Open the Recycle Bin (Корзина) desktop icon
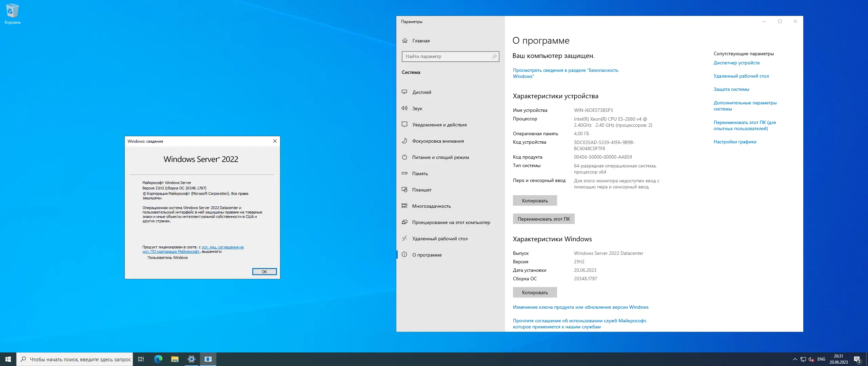Screen dimensions: 868x366 (12, 11)
